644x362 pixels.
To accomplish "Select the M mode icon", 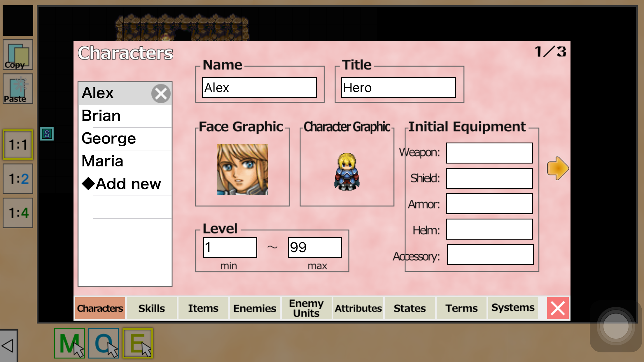I will (70, 343).
